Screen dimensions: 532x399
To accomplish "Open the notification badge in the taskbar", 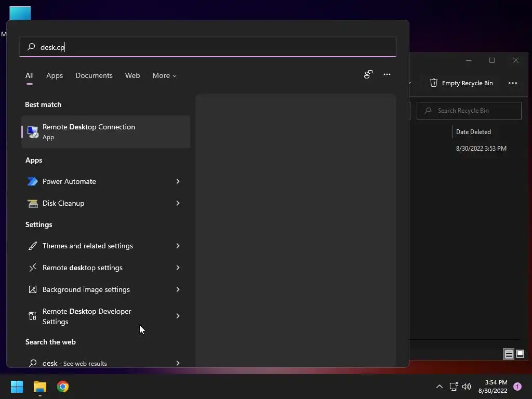I will (x=517, y=387).
